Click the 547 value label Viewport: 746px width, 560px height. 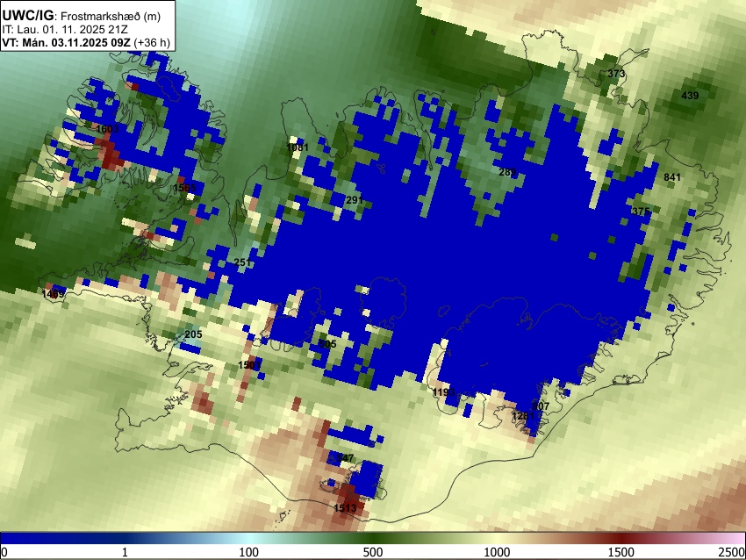coord(345,458)
